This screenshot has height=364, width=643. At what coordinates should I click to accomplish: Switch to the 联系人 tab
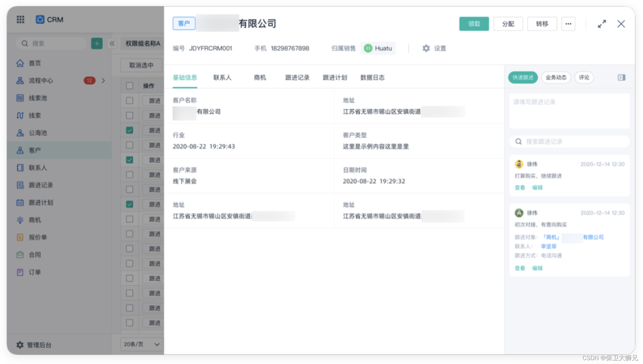click(x=222, y=78)
